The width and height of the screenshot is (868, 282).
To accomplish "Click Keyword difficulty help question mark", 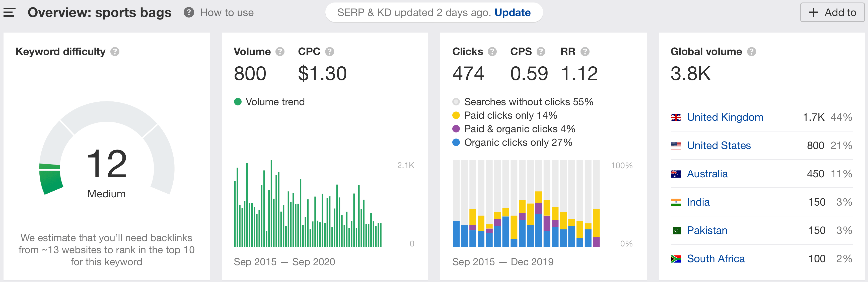I will click(x=115, y=52).
